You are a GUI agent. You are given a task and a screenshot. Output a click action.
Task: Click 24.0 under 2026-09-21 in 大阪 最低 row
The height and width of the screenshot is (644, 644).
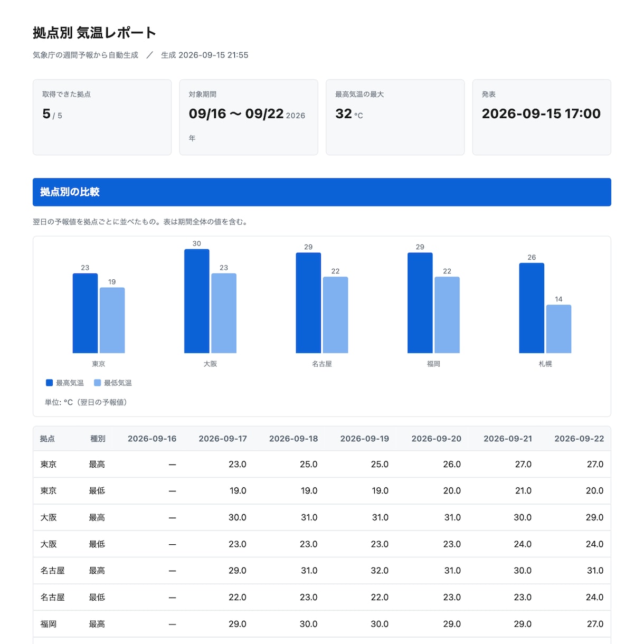523,544
